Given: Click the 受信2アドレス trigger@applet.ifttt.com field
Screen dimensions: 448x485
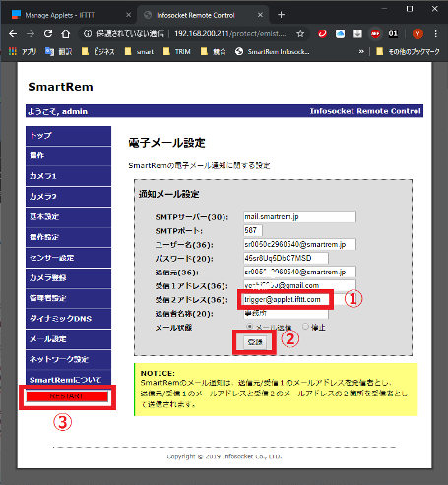Looking at the screenshot, I should (287, 299).
